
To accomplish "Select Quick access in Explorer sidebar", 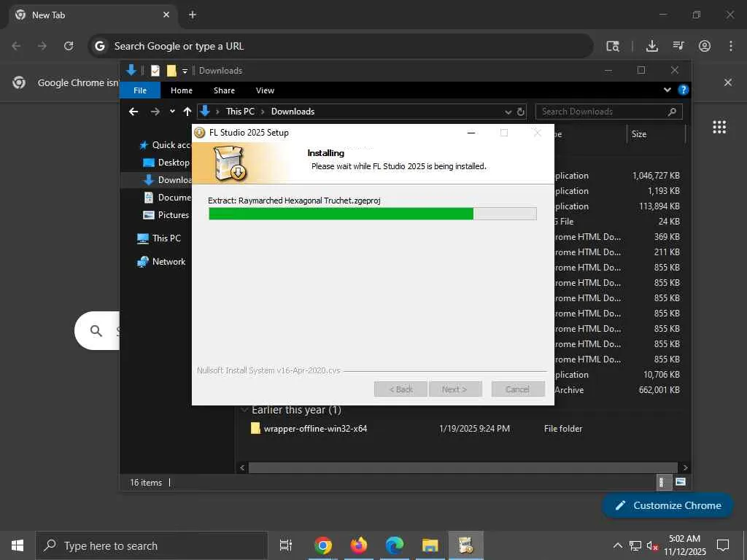I will pos(165,145).
